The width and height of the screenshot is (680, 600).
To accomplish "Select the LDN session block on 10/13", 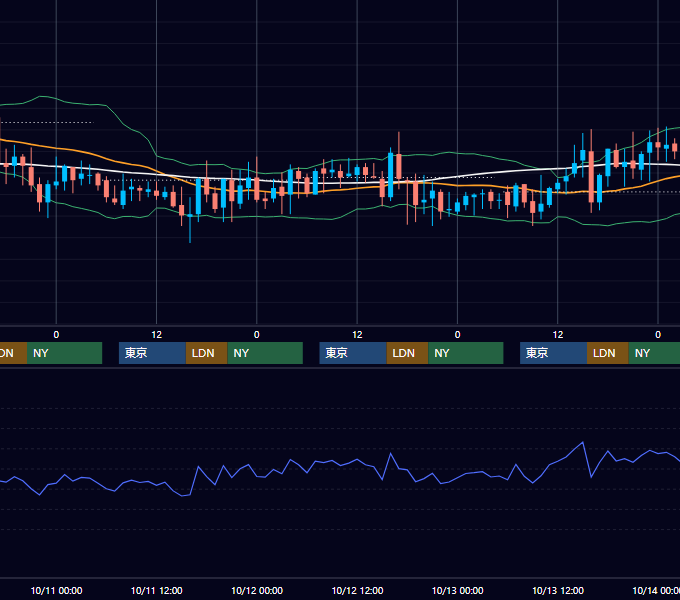I will (x=608, y=353).
